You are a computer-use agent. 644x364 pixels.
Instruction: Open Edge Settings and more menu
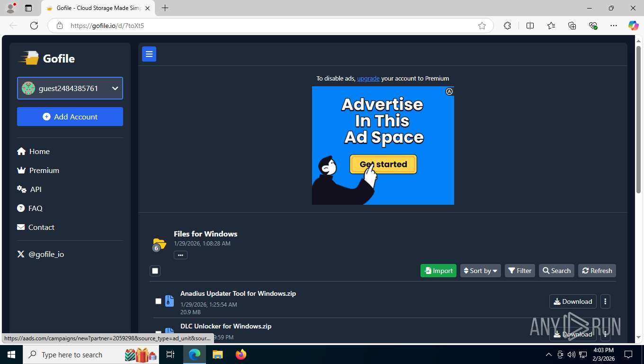point(614,26)
